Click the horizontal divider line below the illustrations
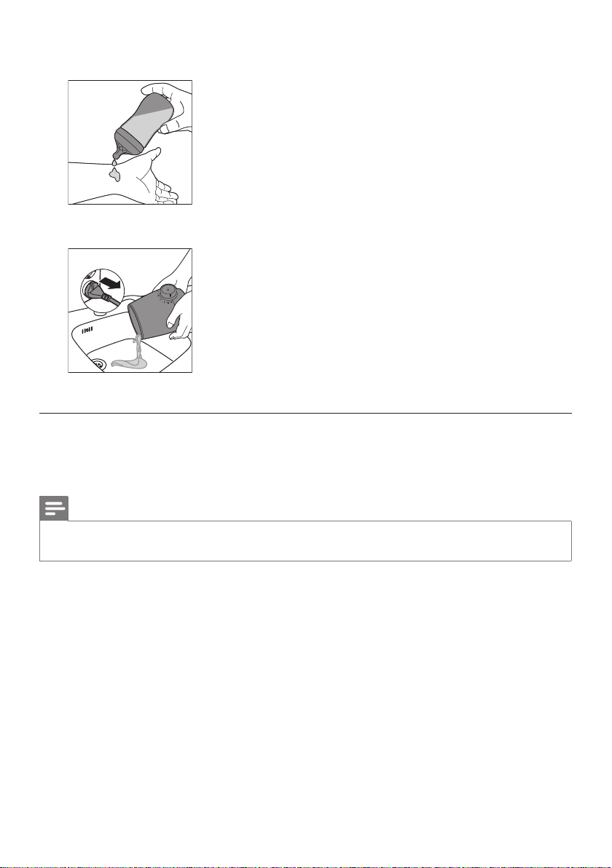Image resolution: width=612 pixels, height=868 pixels. (x=305, y=413)
